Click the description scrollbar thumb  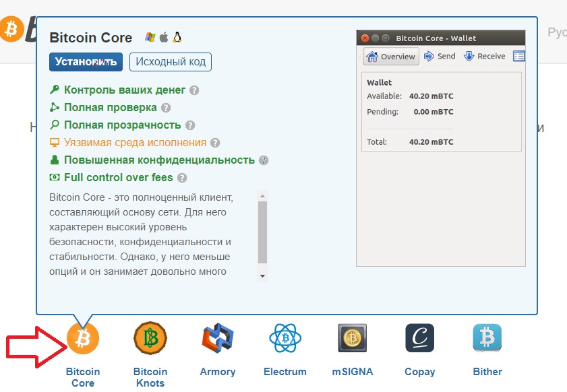(x=262, y=232)
